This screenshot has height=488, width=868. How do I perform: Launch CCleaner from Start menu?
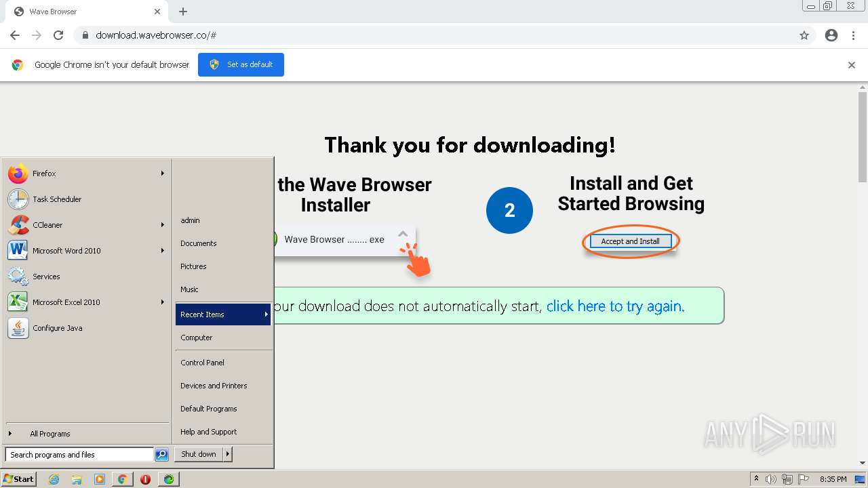86,225
